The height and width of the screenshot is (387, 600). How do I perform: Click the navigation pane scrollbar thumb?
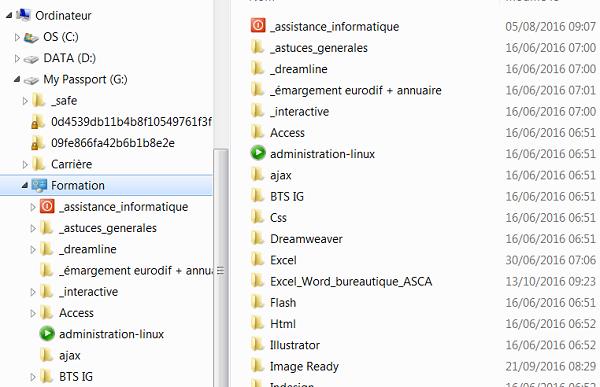pyautogui.click(x=221, y=268)
